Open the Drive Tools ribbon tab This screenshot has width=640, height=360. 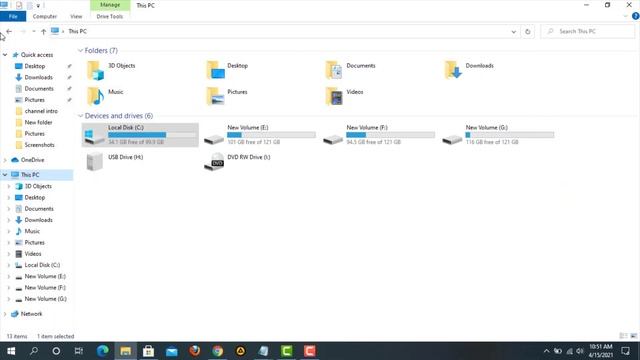109,16
